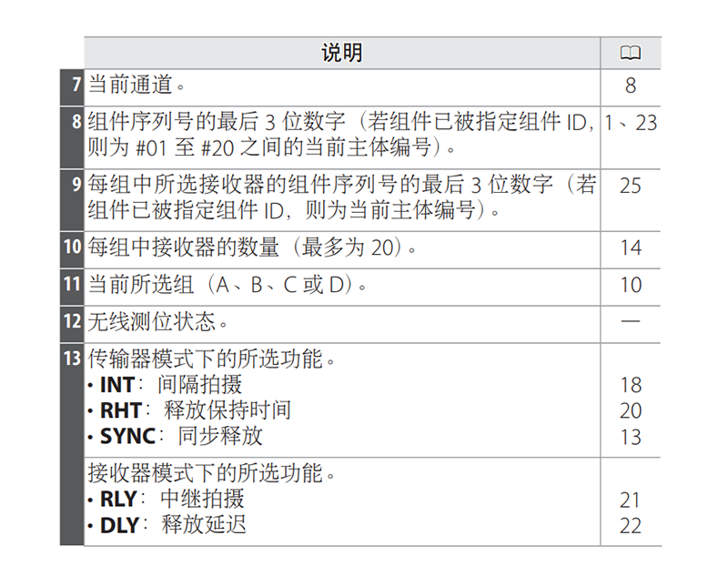Open page reference 25 for 所选接收器 row
The width and height of the screenshot is (728, 576).
(631, 186)
